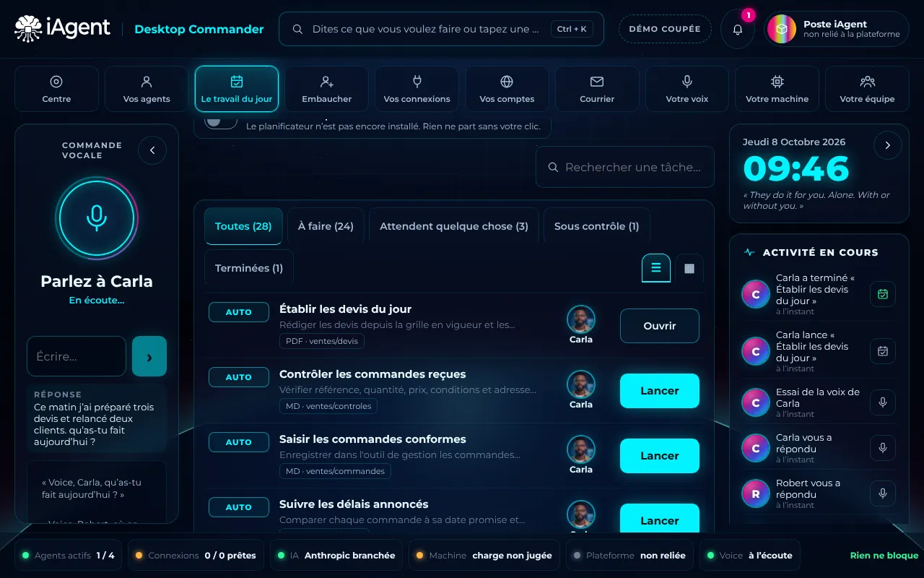The width and height of the screenshot is (924, 578).
Task: Open the Vos connexions tab
Action: click(x=417, y=89)
